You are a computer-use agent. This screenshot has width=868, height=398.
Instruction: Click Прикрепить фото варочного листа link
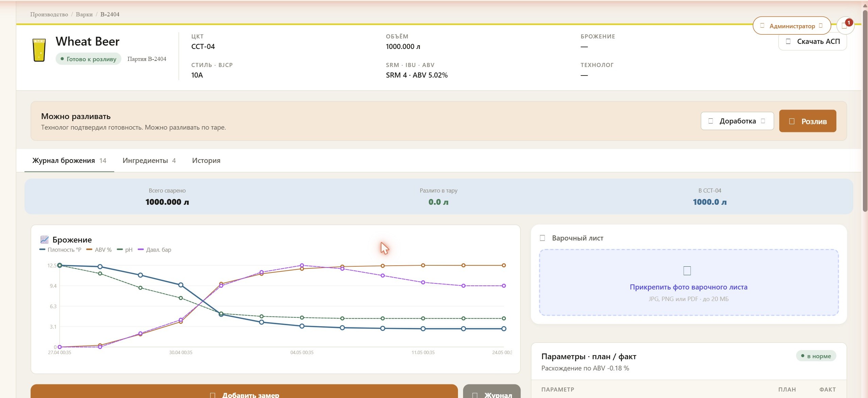(x=688, y=287)
